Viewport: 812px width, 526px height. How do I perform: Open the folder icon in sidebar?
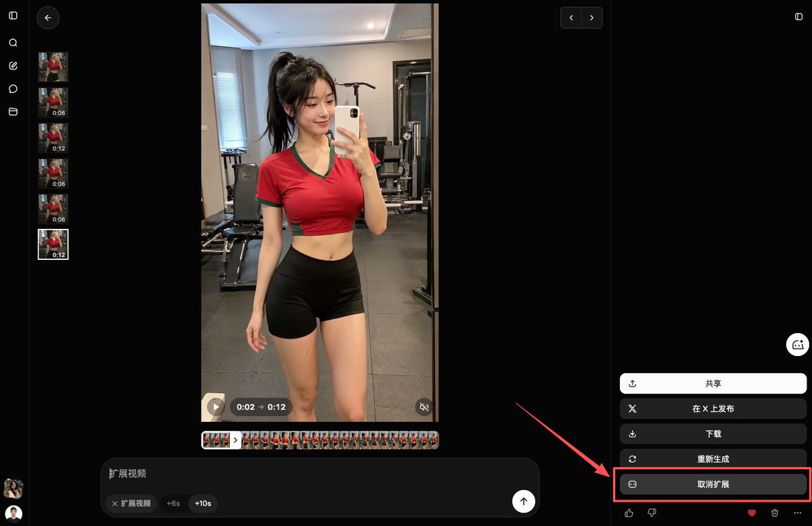(x=13, y=112)
